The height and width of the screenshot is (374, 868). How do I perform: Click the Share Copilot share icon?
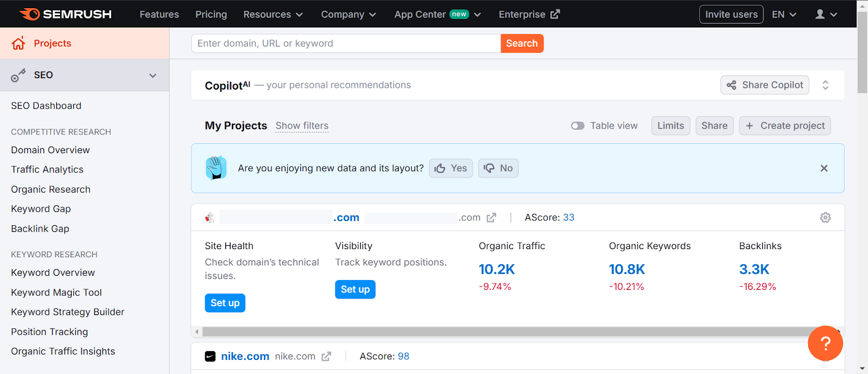pyautogui.click(x=731, y=85)
